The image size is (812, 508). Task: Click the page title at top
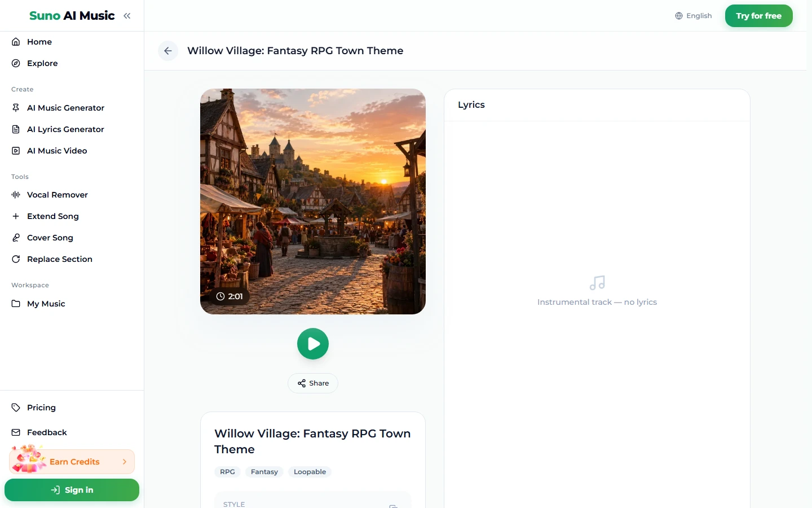pos(295,51)
